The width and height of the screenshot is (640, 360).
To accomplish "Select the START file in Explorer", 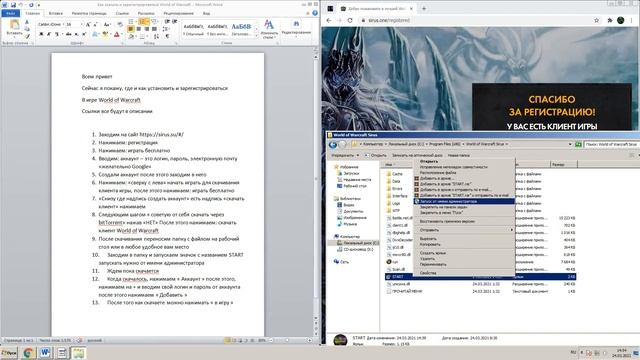I will tap(480, 277).
